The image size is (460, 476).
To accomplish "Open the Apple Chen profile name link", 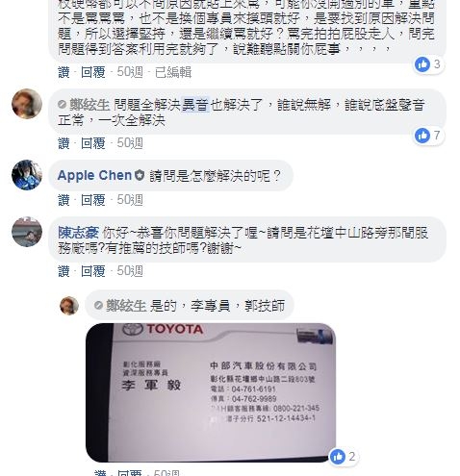I will 94,175.
